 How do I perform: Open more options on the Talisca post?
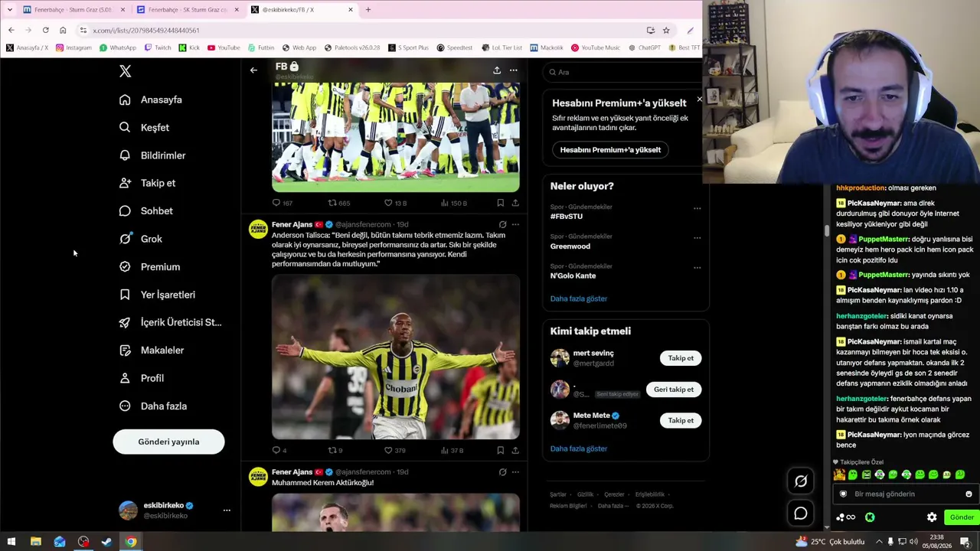pyautogui.click(x=515, y=224)
